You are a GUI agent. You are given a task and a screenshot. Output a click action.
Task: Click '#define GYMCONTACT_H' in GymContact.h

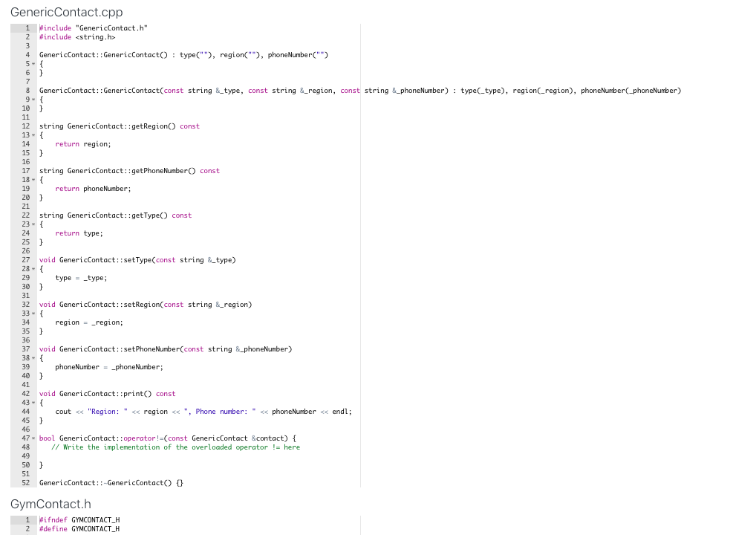tap(79, 529)
